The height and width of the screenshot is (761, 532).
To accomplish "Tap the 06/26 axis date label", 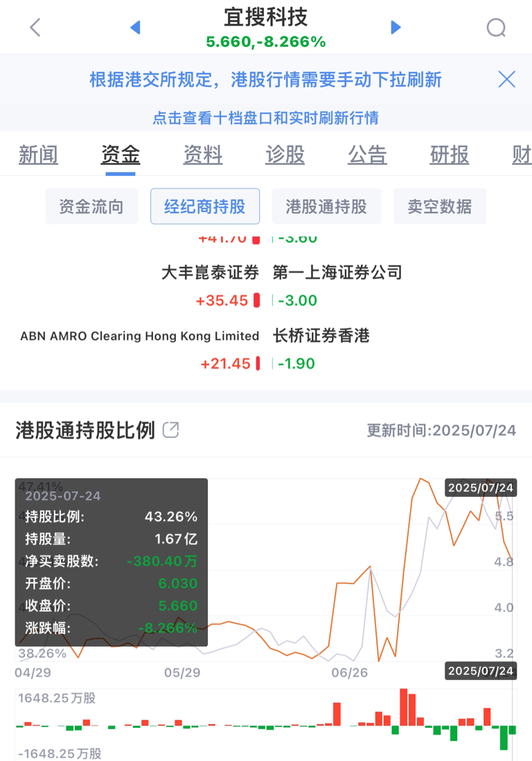I will click(350, 673).
